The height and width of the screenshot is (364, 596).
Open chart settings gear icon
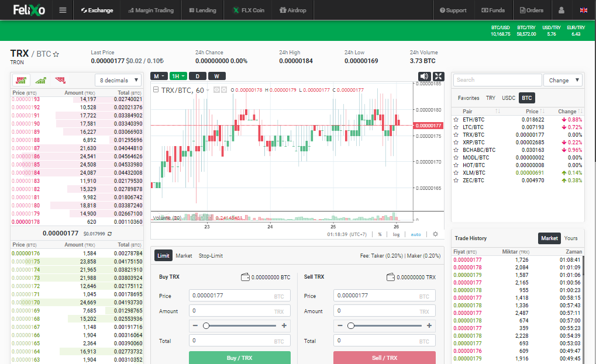coord(435,234)
